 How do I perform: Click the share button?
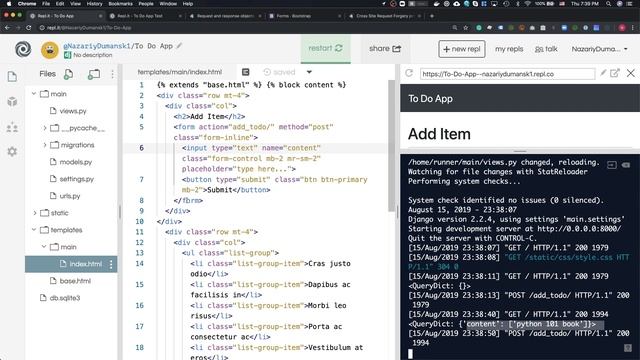pyautogui.click(x=384, y=49)
